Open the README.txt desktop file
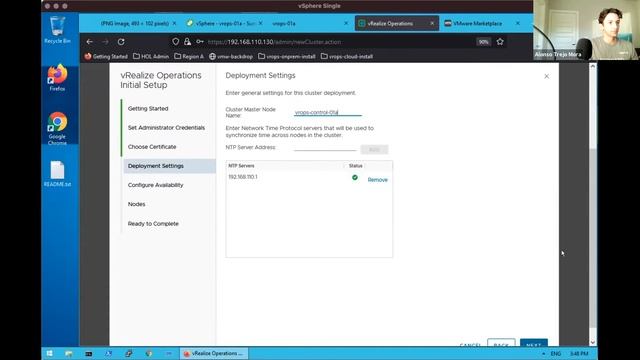 57,173
